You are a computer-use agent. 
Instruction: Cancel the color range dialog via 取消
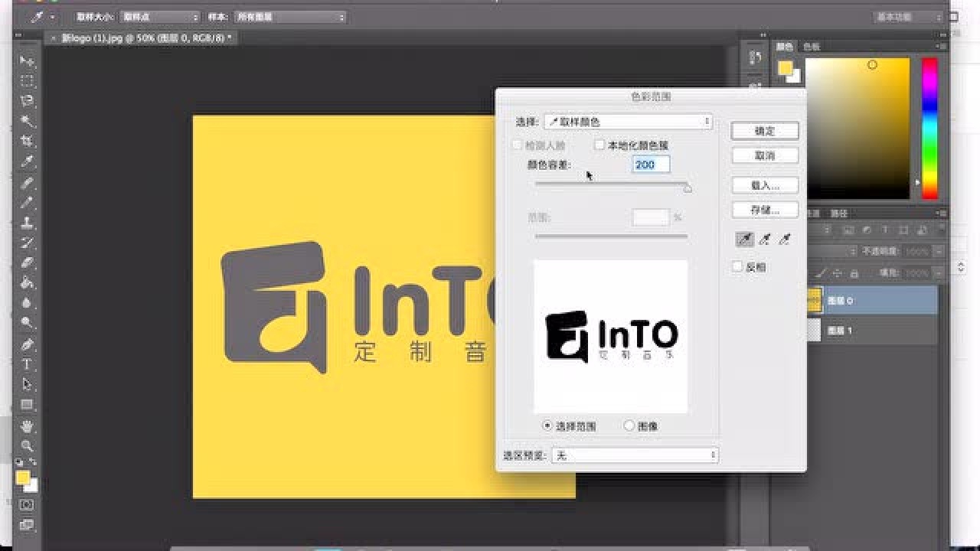click(x=764, y=155)
